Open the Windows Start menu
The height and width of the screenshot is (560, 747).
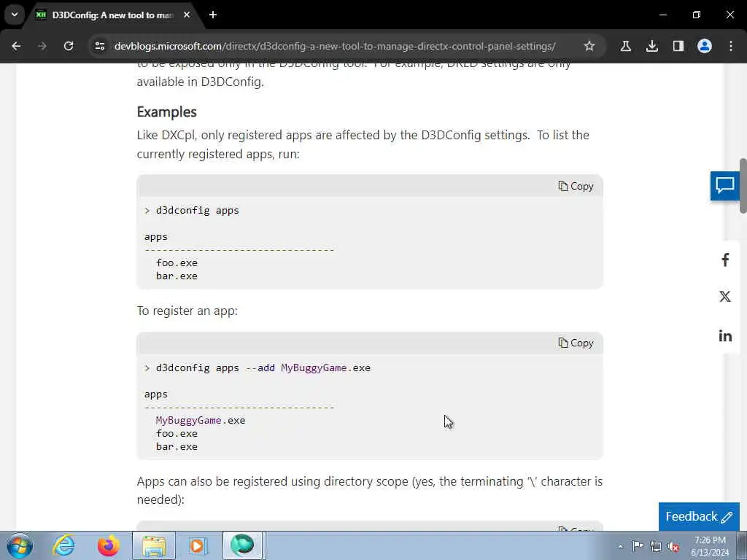(x=20, y=545)
